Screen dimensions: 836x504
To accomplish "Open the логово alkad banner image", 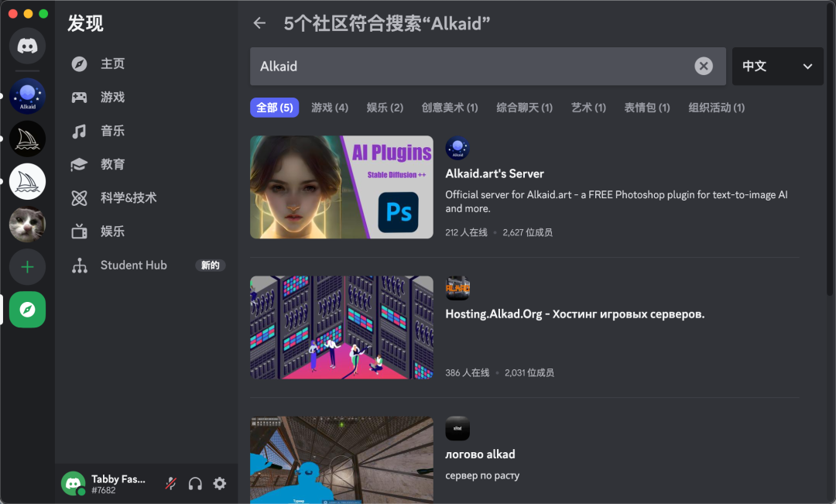I will pyautogui.click(x=342, y=460).
